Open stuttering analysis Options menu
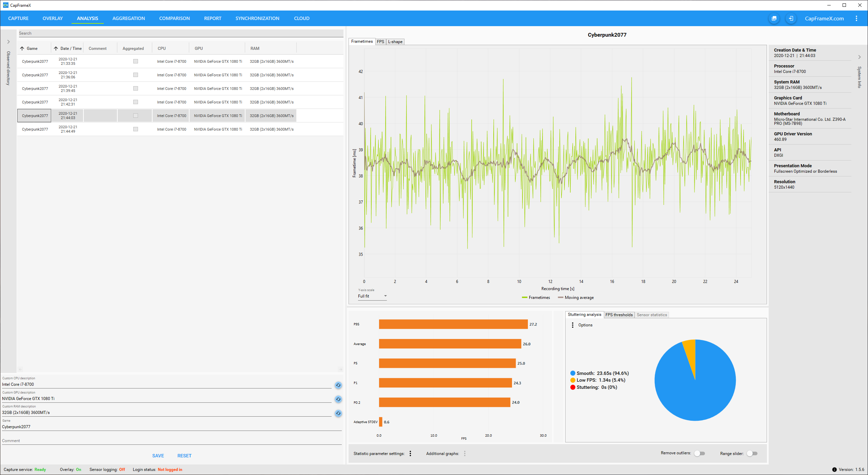 (x=573, y=325)
